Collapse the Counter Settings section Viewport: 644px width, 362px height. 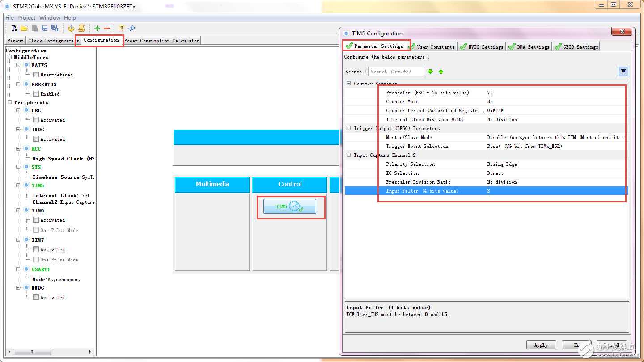click(x=349, y=84)
